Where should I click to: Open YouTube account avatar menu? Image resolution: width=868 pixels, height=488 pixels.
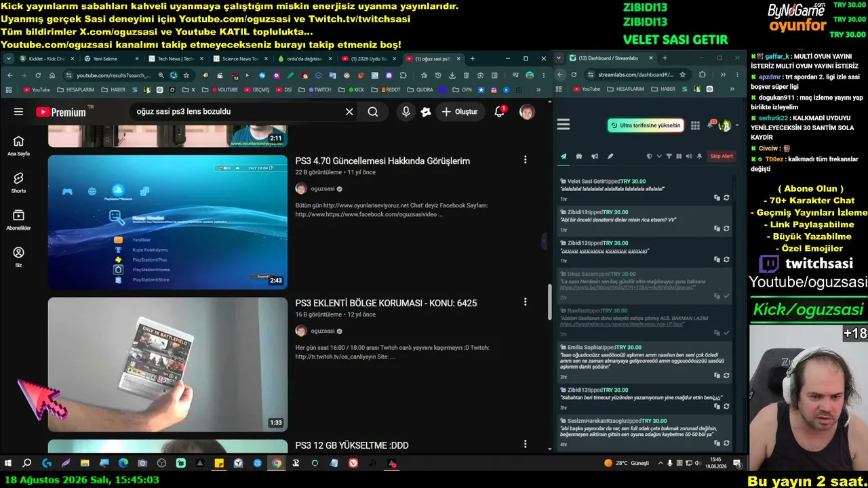click(x=527, y=112)
